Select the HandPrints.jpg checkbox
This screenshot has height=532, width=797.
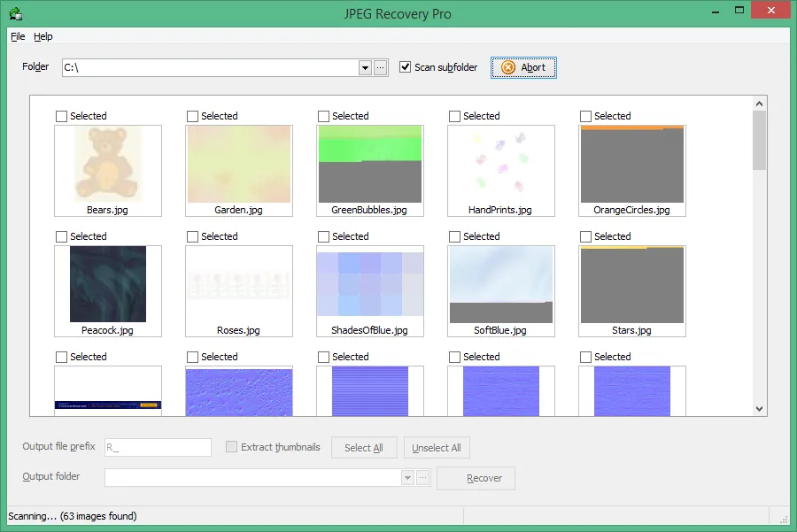455,116
